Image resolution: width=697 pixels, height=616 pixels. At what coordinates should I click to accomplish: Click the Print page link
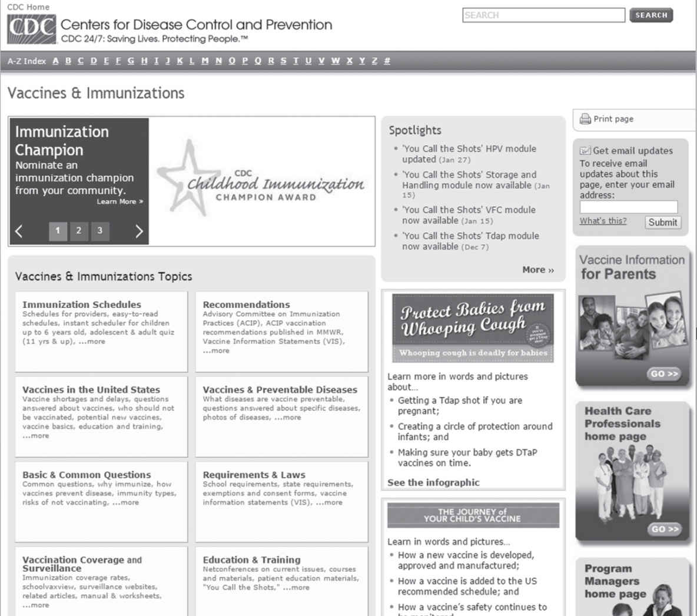tap(613, 119)
